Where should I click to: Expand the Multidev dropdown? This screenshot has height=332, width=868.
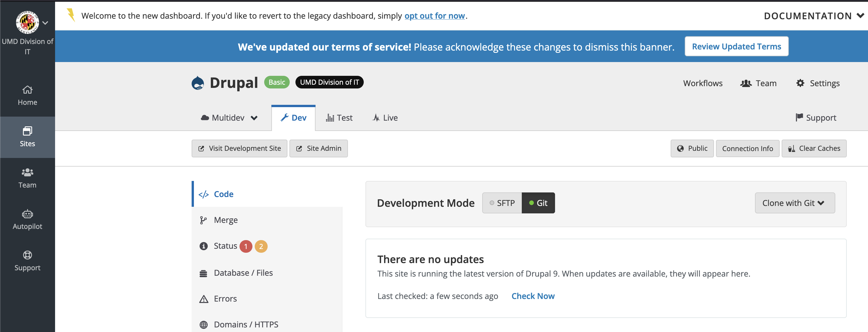[x=229, y=118]
